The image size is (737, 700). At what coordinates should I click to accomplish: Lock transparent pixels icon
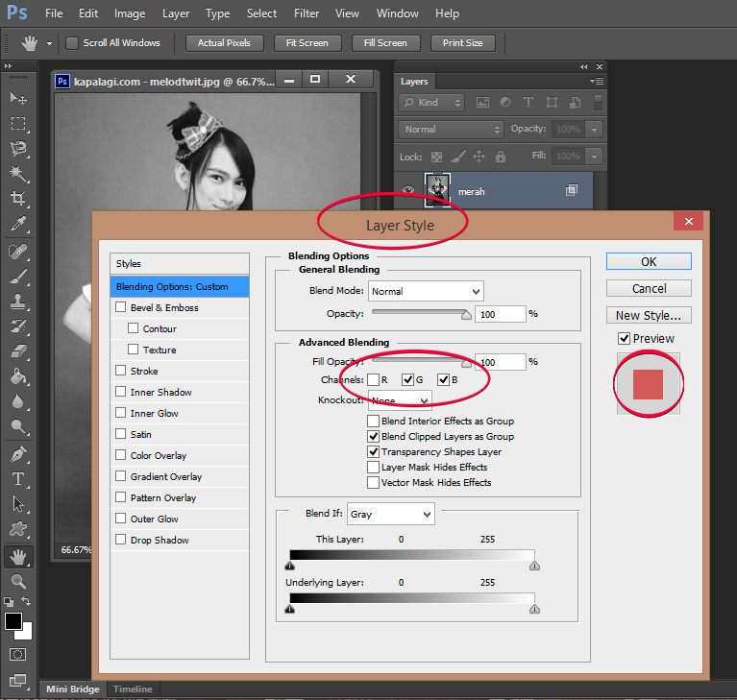[436, 157]
